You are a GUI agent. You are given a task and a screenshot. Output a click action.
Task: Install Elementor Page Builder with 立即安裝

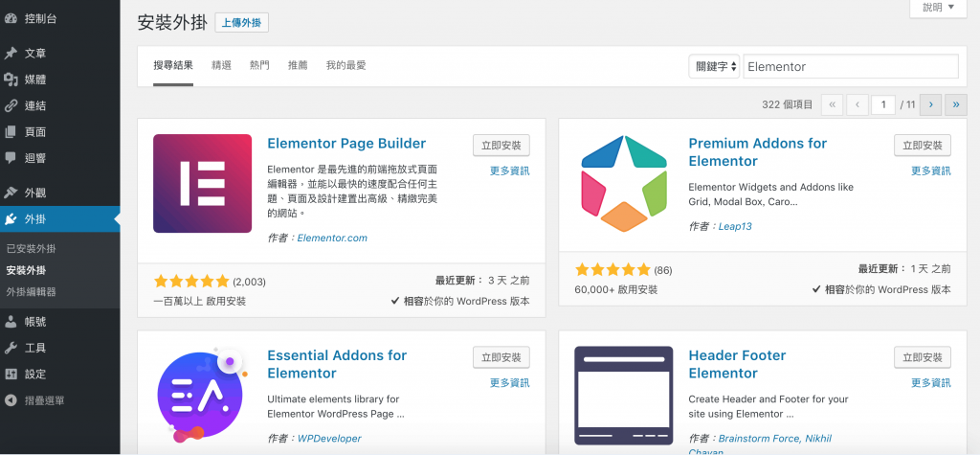tap(501, 146)
